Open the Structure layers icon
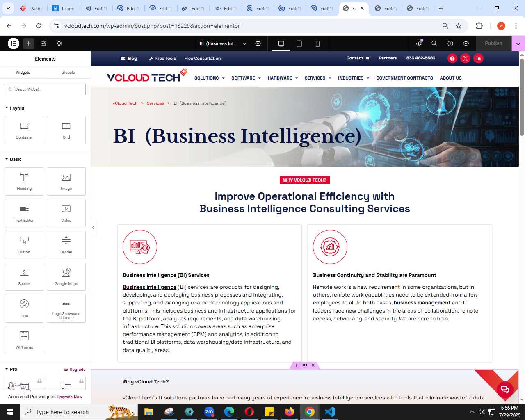This screenshot has height=420, width=525. point(59,43)
